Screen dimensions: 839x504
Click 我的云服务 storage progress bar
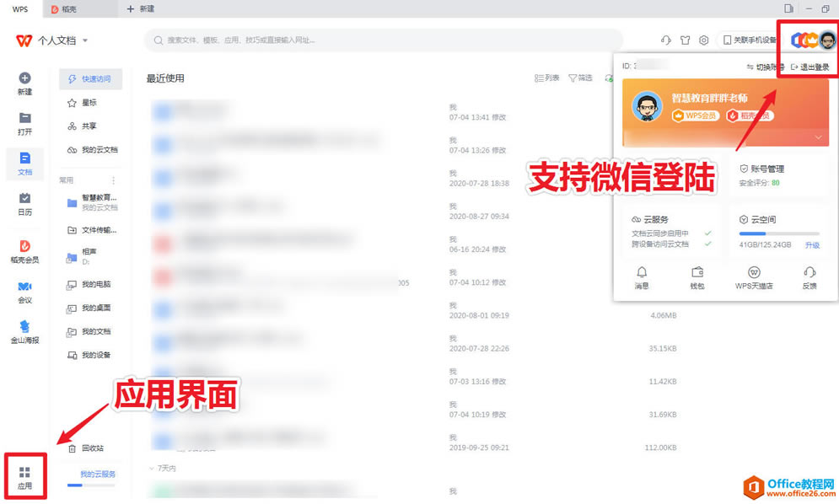(x=91, y=485)
